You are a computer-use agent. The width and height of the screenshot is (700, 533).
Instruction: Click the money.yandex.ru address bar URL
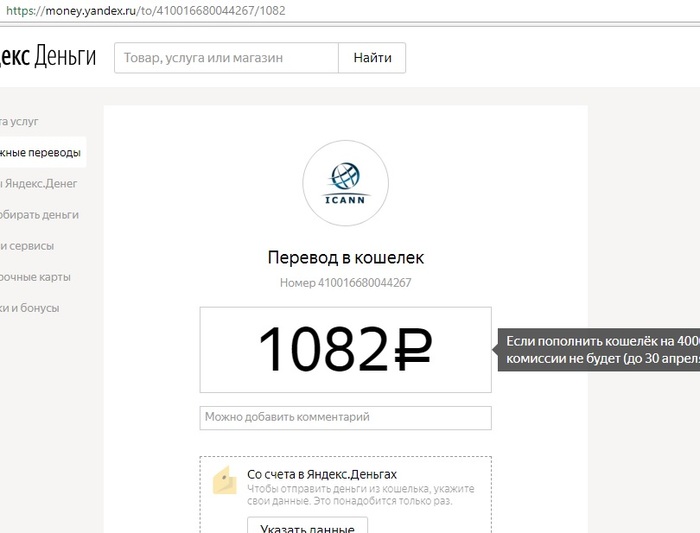coord(146,10)
